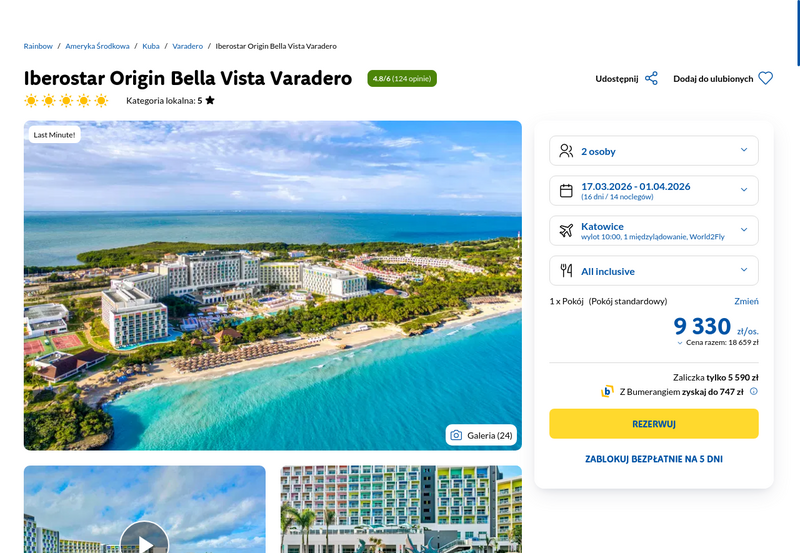Click the fork and knife meal icon
This screenshot has height=553, width=800.
point(566,270)
